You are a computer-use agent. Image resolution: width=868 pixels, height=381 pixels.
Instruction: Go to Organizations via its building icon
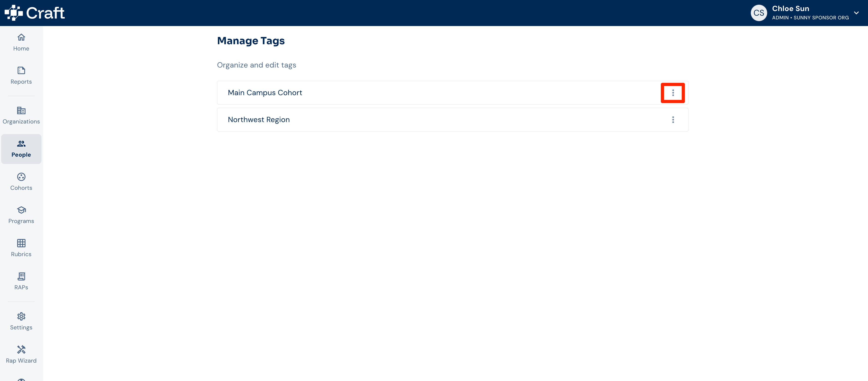(x=21, y=110)
